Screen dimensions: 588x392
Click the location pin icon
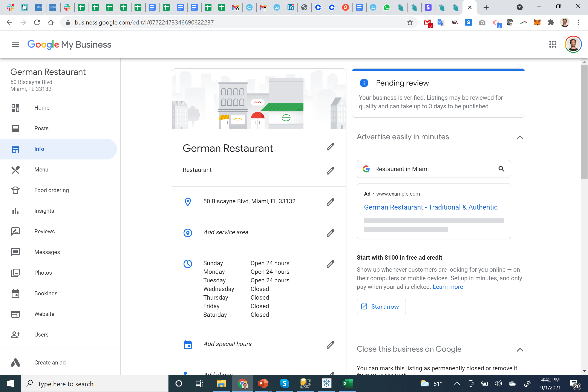coord(188,202)
